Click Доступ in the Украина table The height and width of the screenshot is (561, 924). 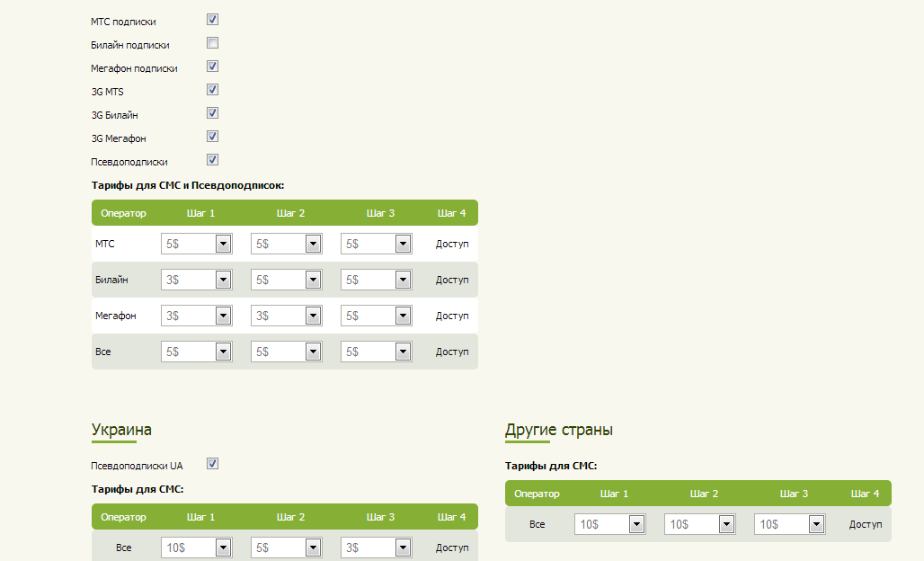(x=452, y=548)
